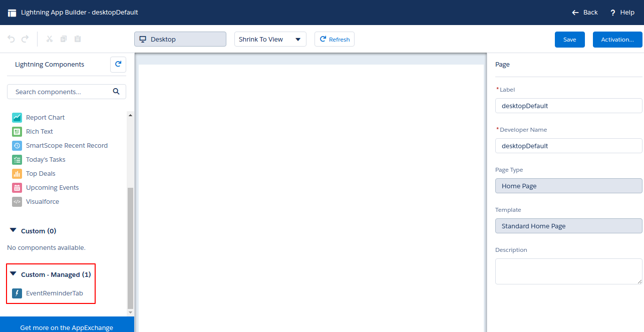Refresh the Lightning Components list
644x332 pixels.
tap(118, 65)
